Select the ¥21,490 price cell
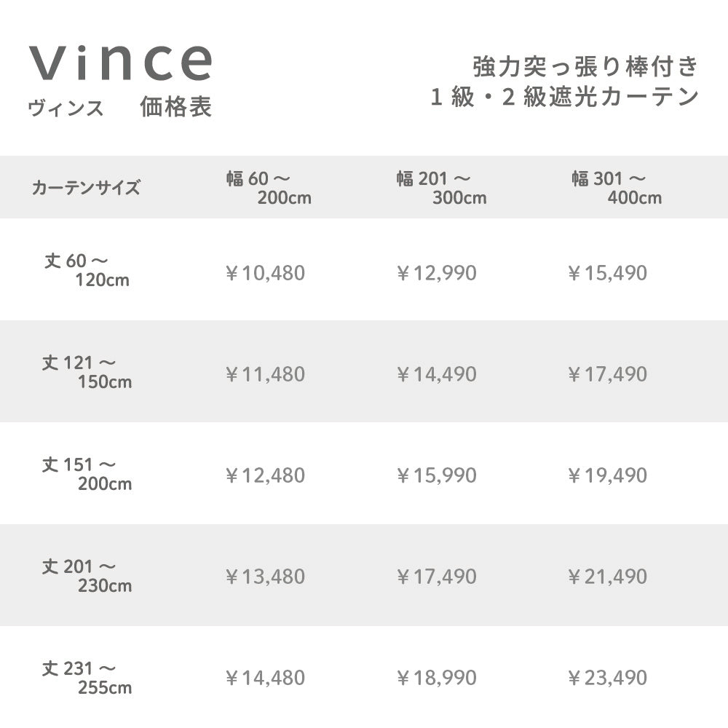This screenshot has width=728, height=728. pos(607,577)
